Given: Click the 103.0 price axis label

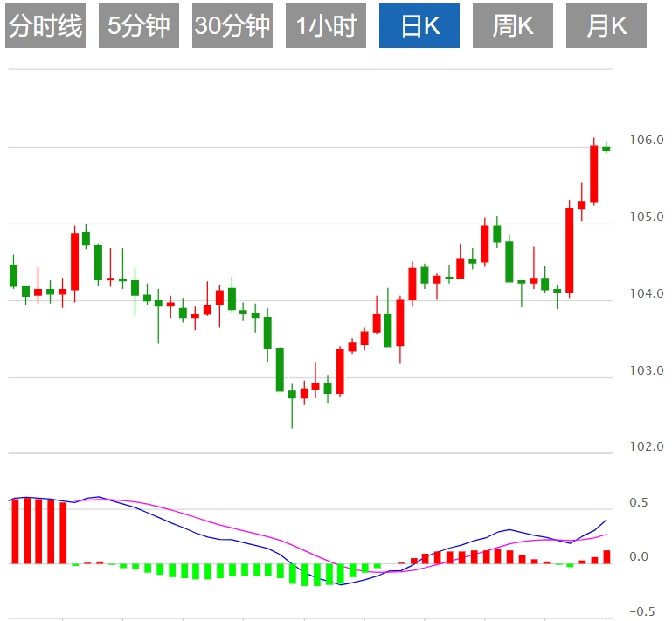Looking at the screenshot, I should [x=647, y=370].
